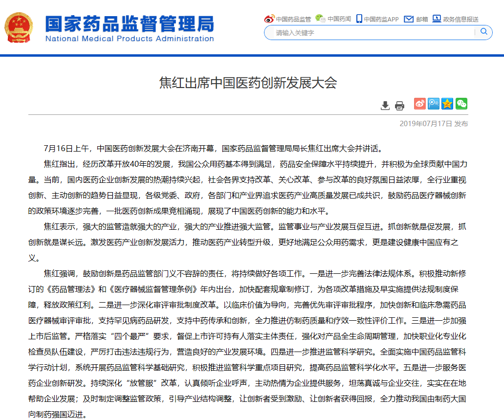Click the Weibo icon beside 中国药品监管
Image resolution: width=504 pixels, height=420 pixels.
[269, 19]
